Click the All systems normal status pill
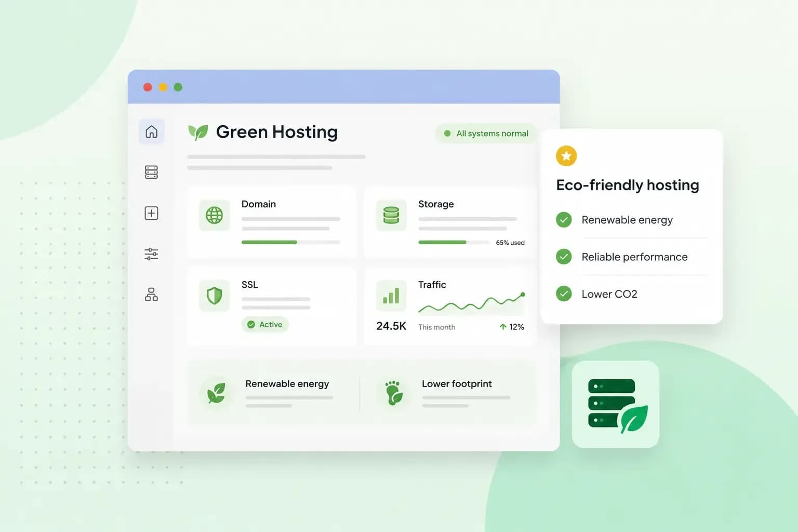 (x=486, y=134)
